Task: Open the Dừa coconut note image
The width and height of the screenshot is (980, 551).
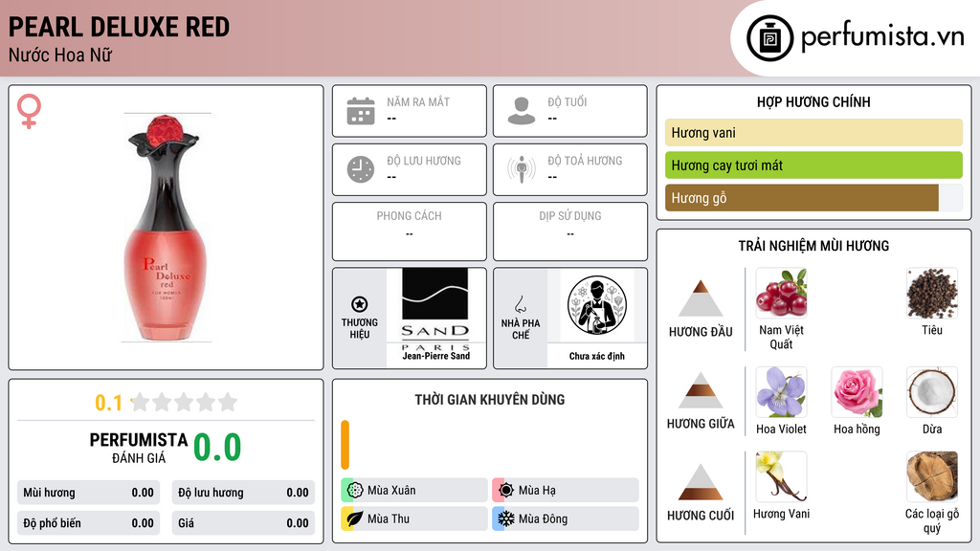Action: click(932, 391)
